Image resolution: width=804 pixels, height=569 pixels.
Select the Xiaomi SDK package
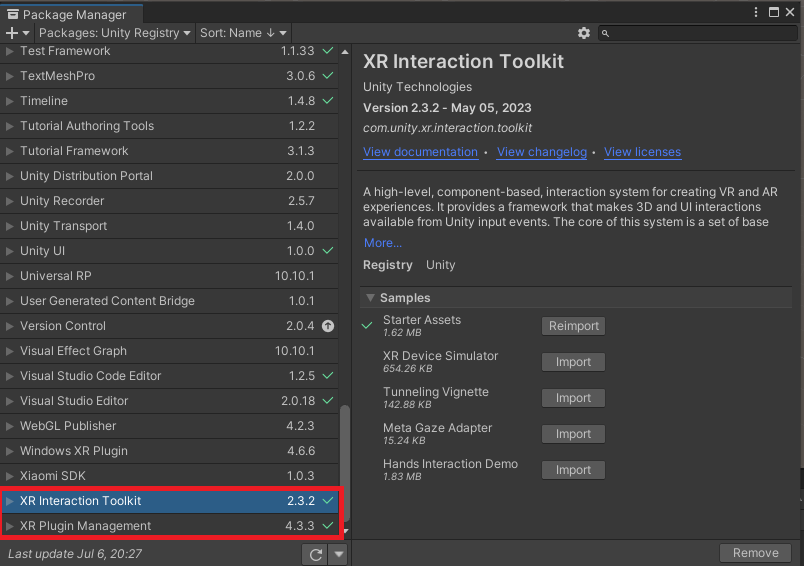click(x=169, y=476)
